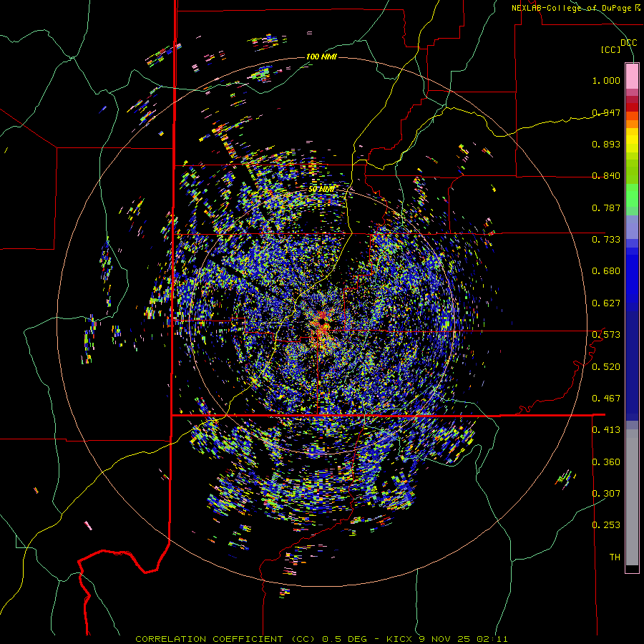Select the 0.253 legend value
644x644 pixels.
[x=606, y=525]
